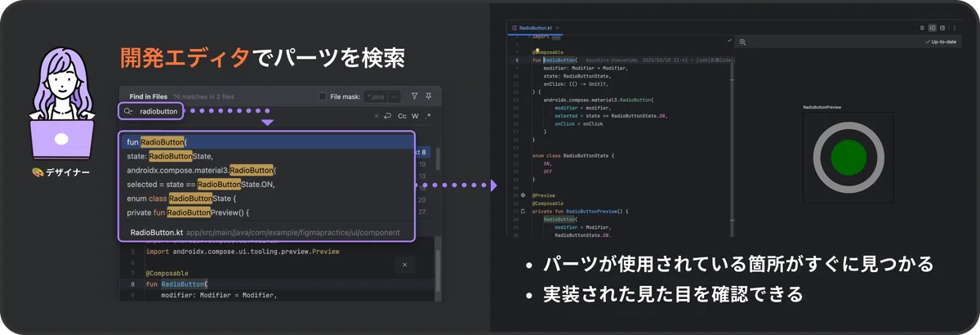Click the preview panel toolbar icon
980x335 pixels.
tap(742, 41)
